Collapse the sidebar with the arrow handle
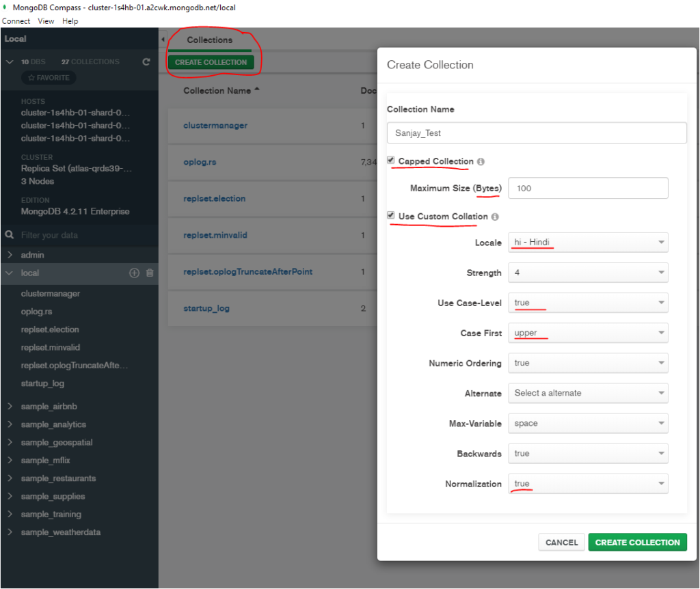 click(163, 40)
